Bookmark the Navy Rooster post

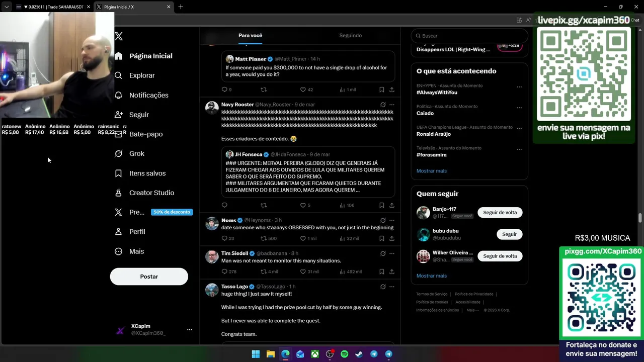click(381, 205)
